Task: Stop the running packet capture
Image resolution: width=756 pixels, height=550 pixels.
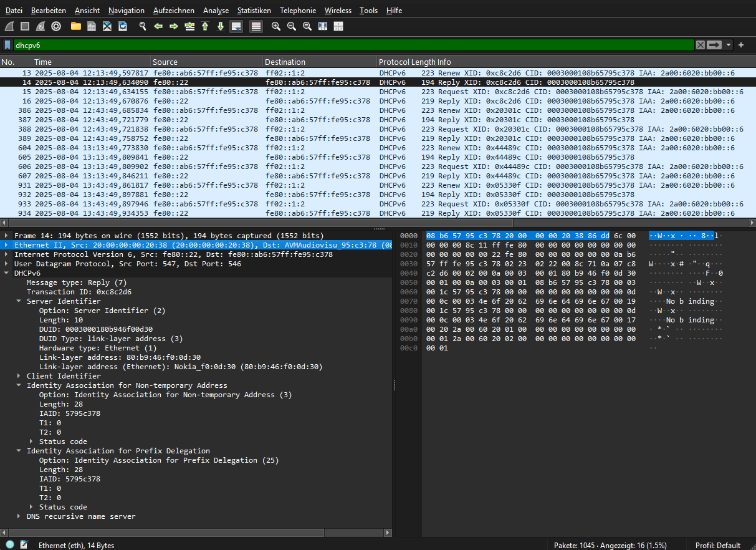Action: [25, 26]
